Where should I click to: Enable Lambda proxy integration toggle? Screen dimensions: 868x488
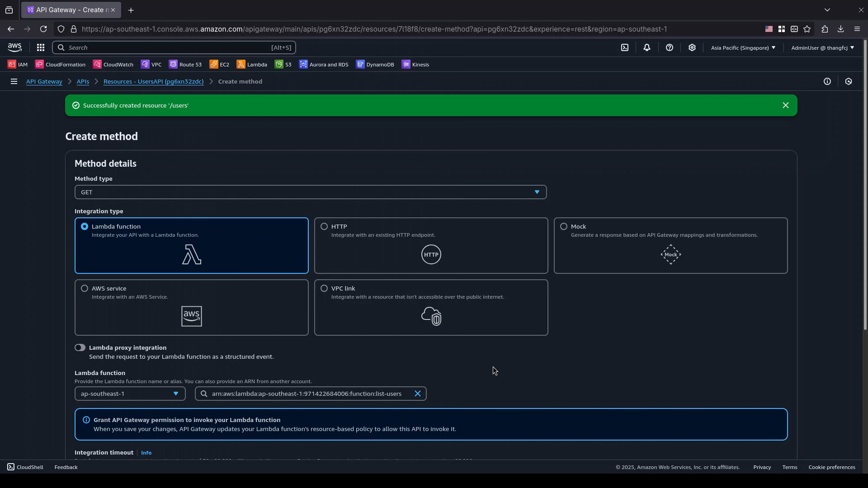(x=80, y=348)
